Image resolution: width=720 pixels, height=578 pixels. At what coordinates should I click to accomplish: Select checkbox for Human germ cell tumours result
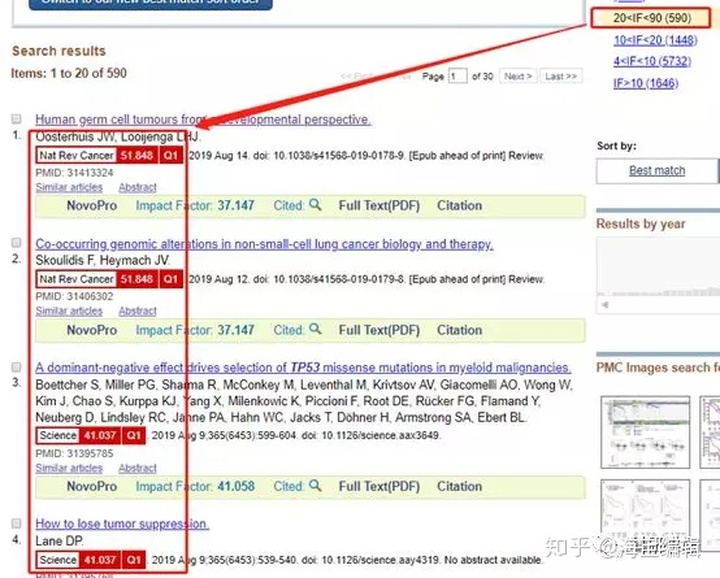[16, 119]
